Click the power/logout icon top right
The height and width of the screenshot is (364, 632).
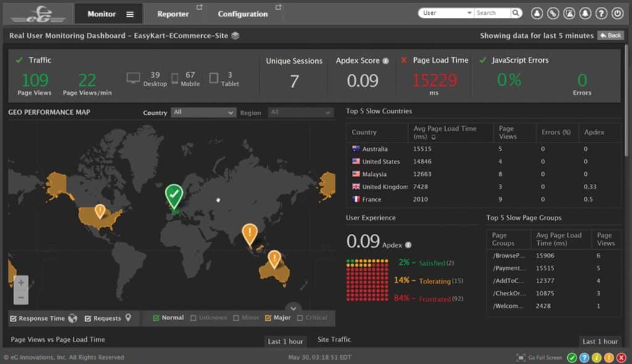coord(617,12)
